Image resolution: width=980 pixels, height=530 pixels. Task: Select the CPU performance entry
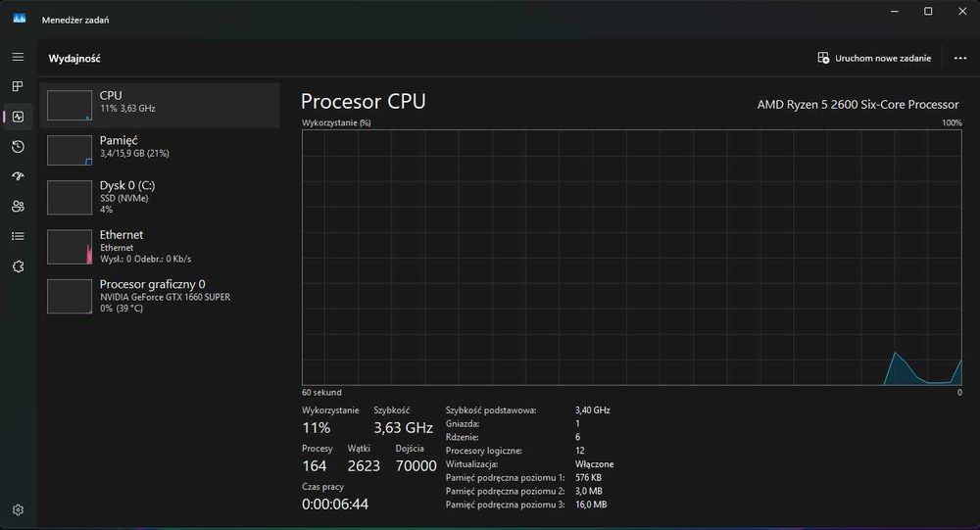click(x=160, y=105)
